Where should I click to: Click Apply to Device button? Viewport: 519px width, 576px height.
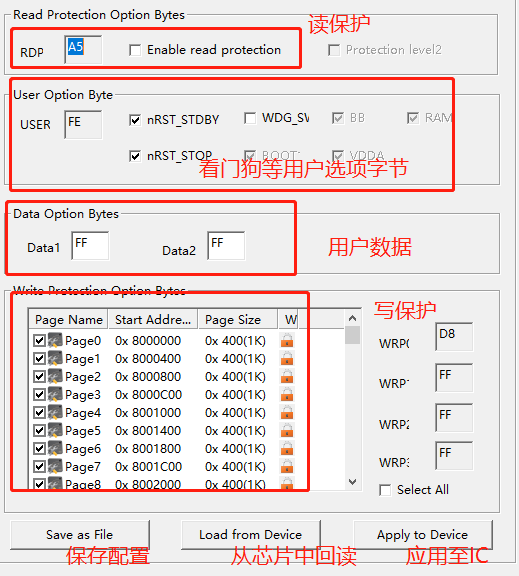click(x=423, y=535)
